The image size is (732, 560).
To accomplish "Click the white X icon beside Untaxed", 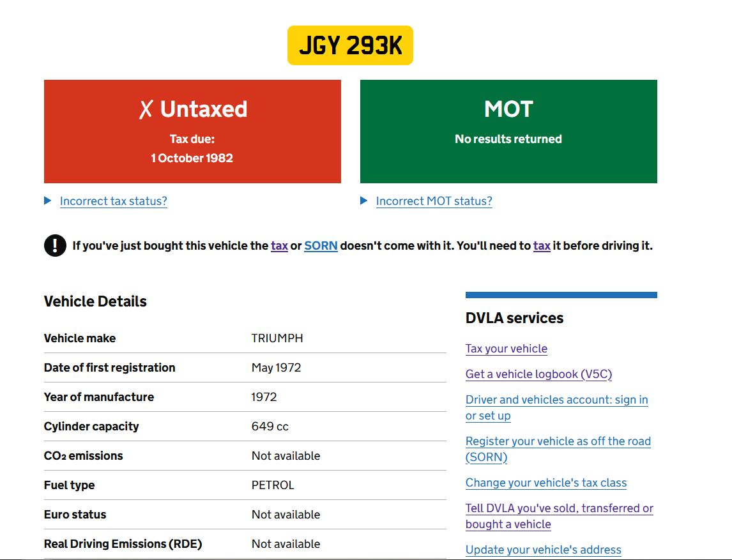I will (146, 110).
